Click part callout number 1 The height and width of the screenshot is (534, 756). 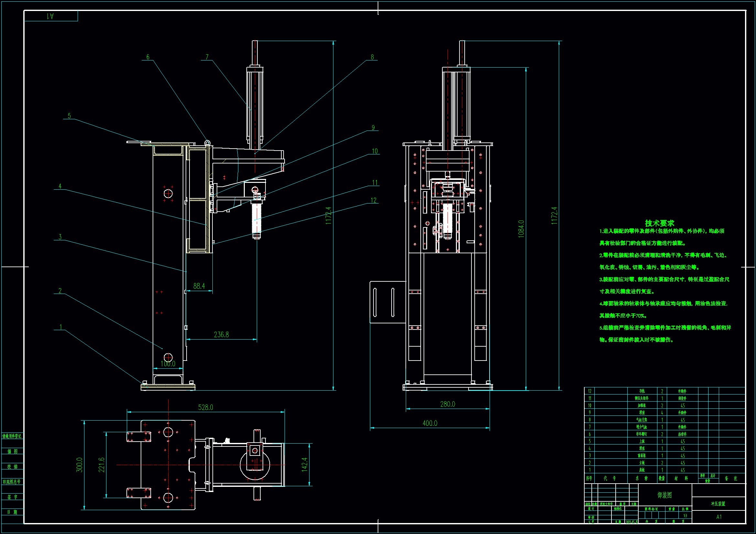pyautogui.click(x=60, y=327)
